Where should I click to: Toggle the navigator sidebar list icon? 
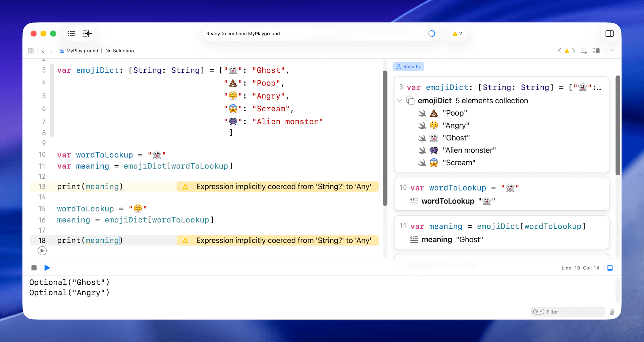tap(71, 34)
